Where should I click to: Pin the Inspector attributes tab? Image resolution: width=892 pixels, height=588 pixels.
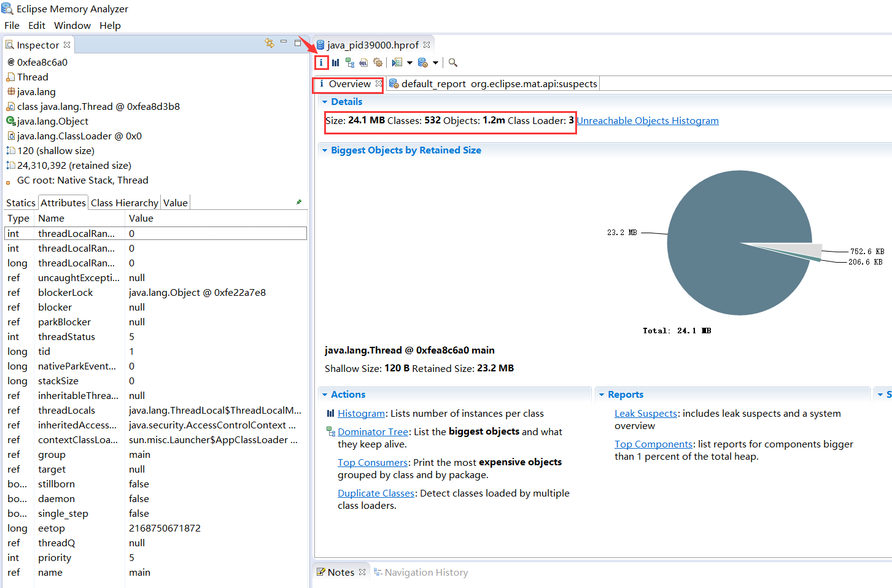tap(299, 201)
